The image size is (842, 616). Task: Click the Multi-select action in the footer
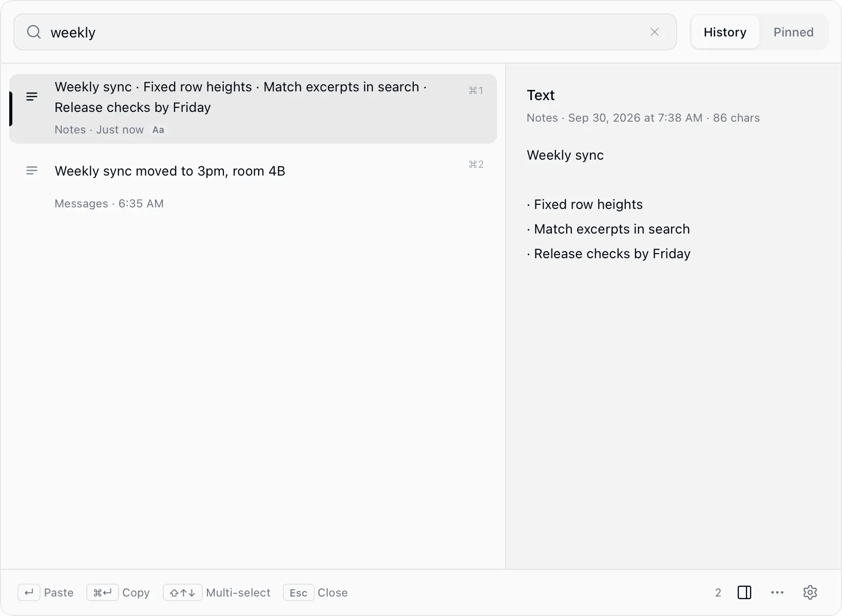[x=217, y=592]
